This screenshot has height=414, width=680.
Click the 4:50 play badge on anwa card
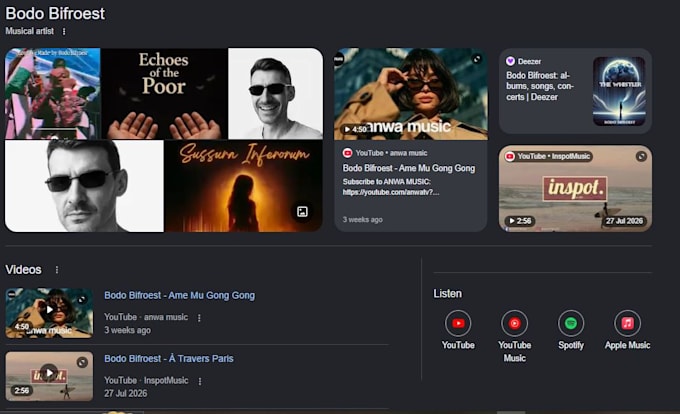coord(355,129)
